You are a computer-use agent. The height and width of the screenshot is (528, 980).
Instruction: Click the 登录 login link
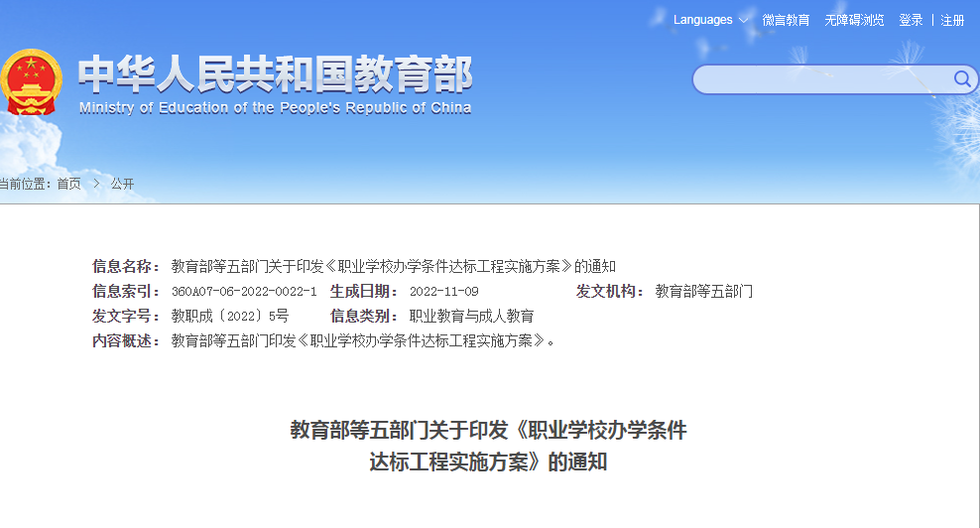pyautogui.click(x=911, y=20)
